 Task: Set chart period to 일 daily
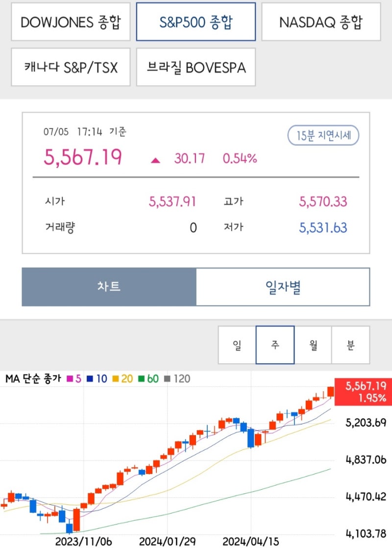pyautogui.click(x=238, y=345)
